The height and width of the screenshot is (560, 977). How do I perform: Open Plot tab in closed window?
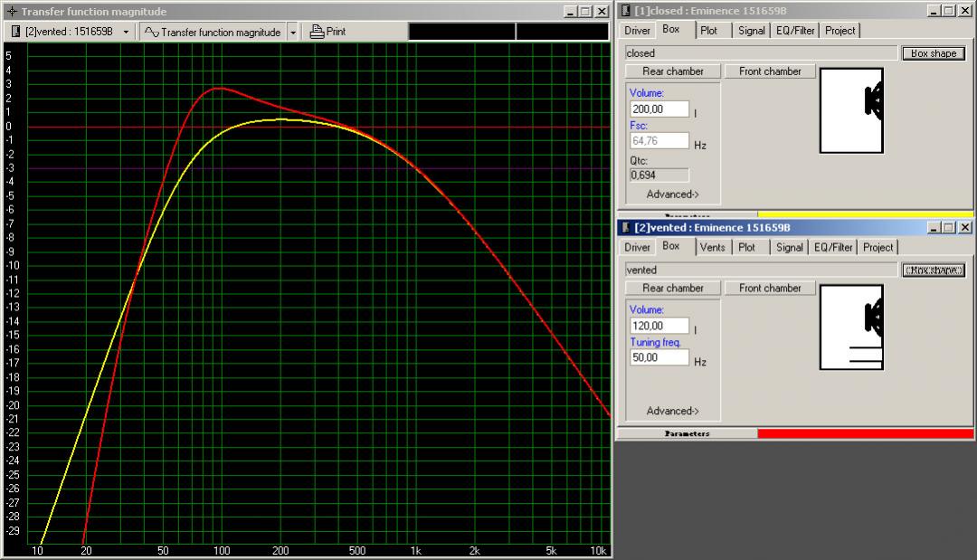(x=708, y=31)
